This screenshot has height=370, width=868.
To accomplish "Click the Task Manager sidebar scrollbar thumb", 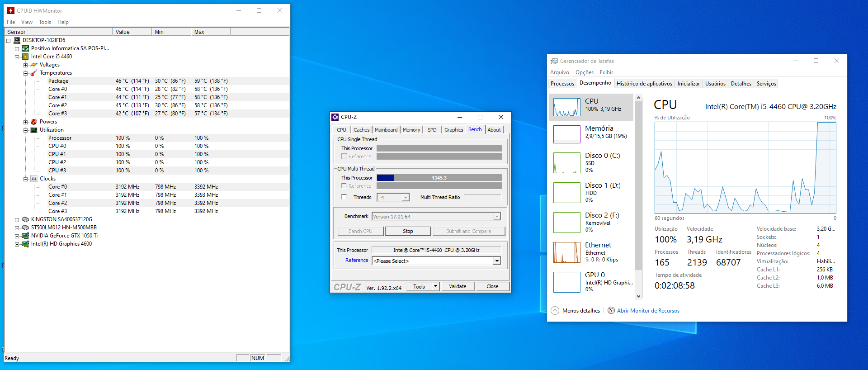I will (638, 185).
